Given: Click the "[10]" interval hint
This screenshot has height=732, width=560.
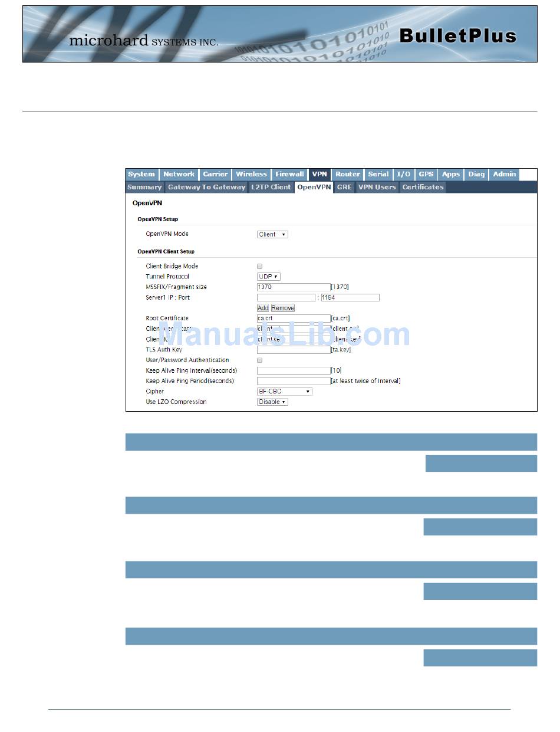Looking at the screenshot, I should (x=336, y=371).
